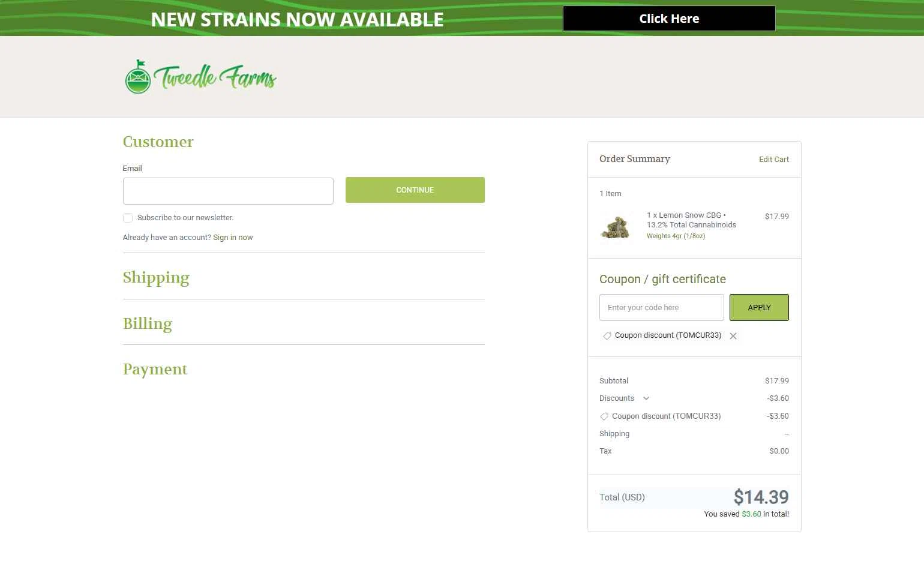Toggle the Subscribe to our newsletter checkbox
The height and width of the screenshot is (567, 924).
pyautogui.click(x=128, y=218)
